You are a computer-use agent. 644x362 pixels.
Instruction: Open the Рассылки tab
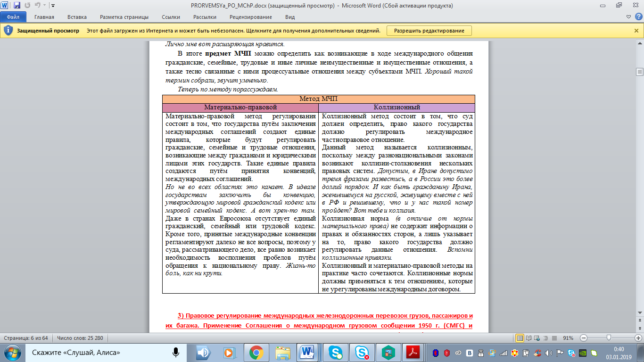coord(205,17)
